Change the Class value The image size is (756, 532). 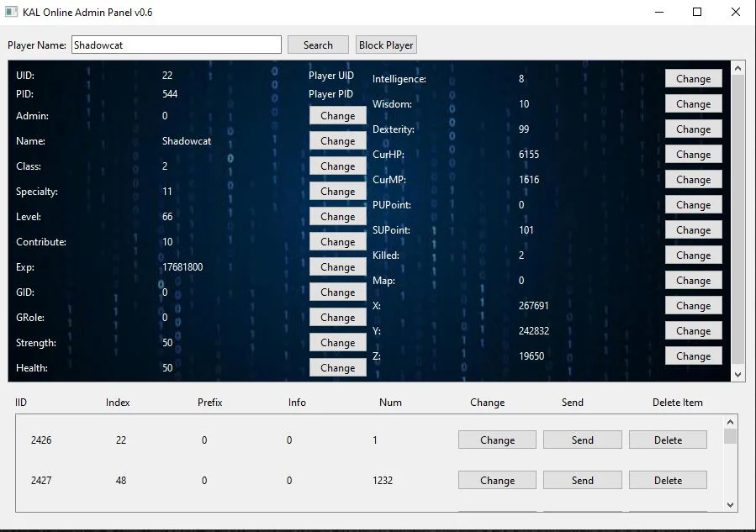coord(337,166)
